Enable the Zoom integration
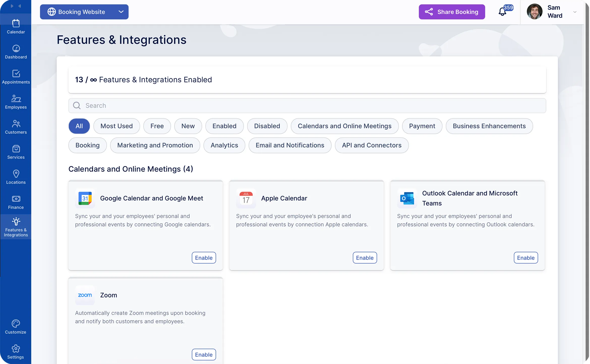Image resolution: width=590 pixels, height=364 pixels. 203,354
